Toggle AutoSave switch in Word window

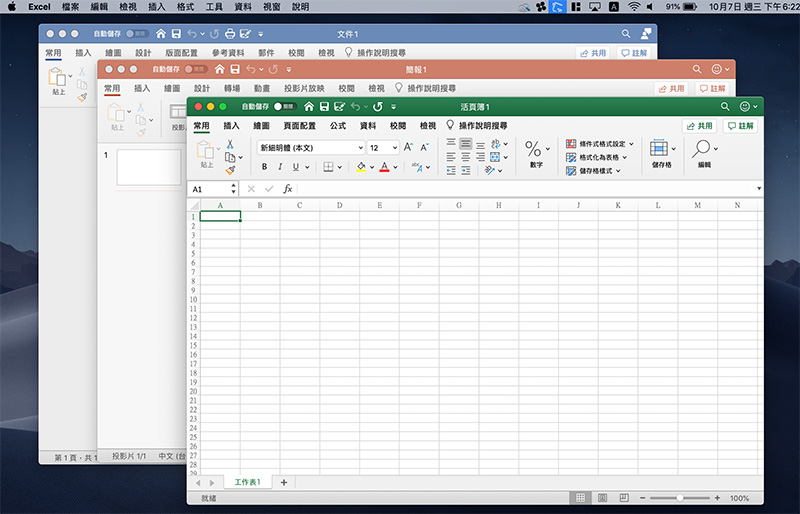pos(137,34)
